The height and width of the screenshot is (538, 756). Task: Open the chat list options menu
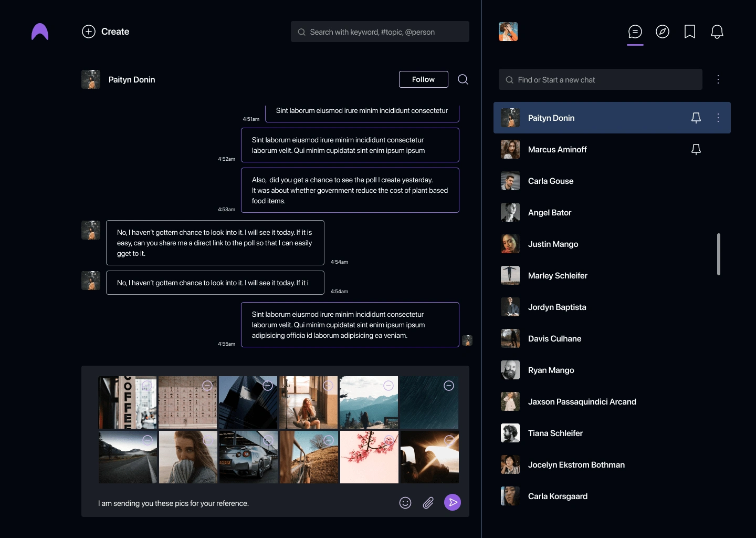718,79
